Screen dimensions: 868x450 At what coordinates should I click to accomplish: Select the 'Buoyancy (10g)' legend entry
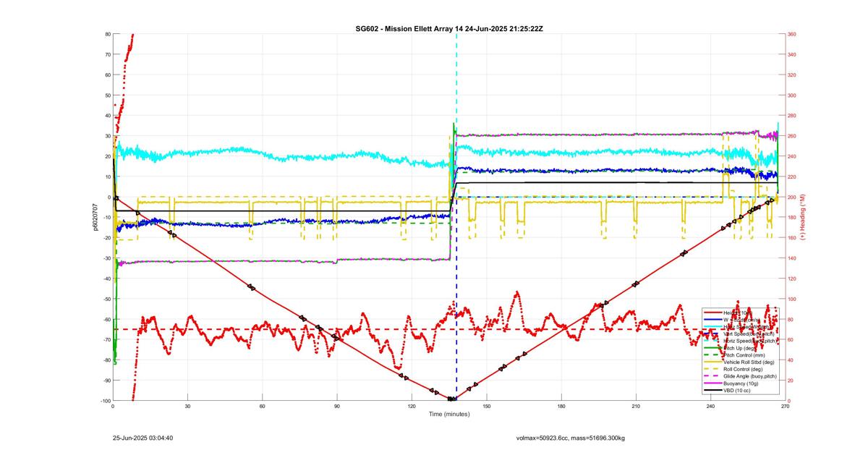pyautogui.click(x=741, y=383)
